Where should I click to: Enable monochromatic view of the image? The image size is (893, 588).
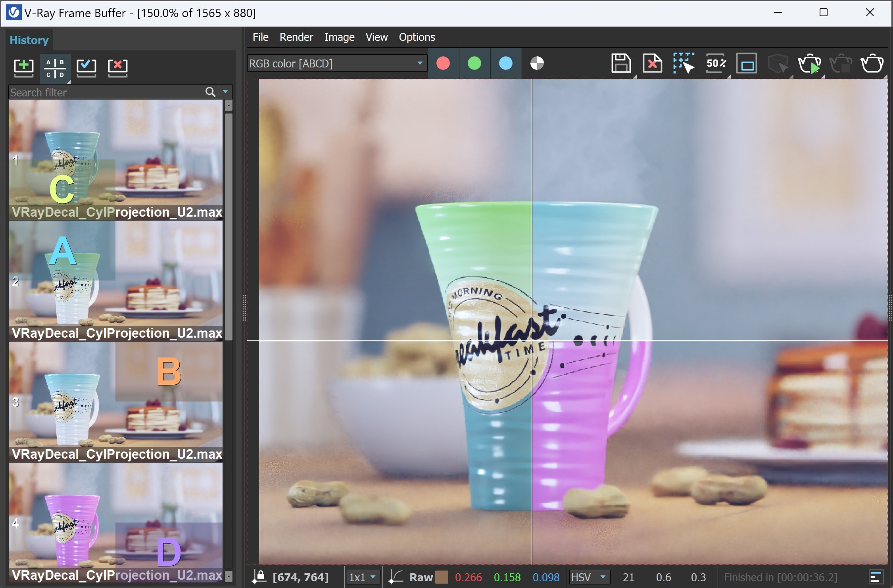point(538,63)
